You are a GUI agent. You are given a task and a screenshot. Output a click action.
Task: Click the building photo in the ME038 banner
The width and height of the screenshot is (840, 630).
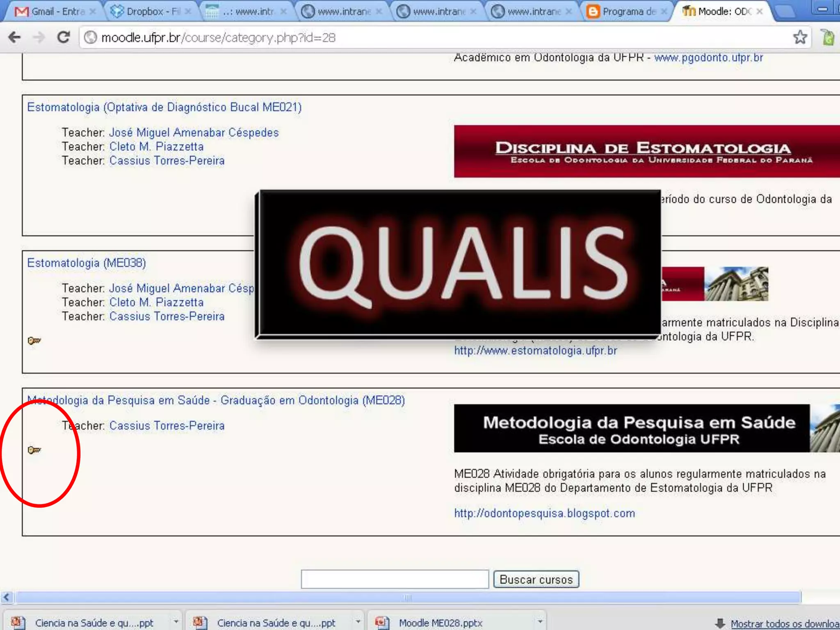736,284
